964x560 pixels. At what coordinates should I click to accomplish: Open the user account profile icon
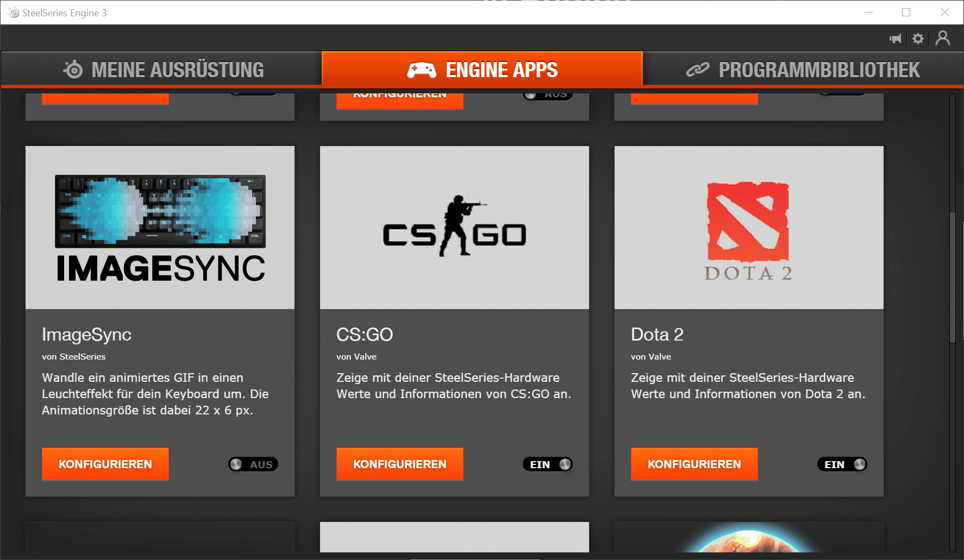[x=943, y=38]
